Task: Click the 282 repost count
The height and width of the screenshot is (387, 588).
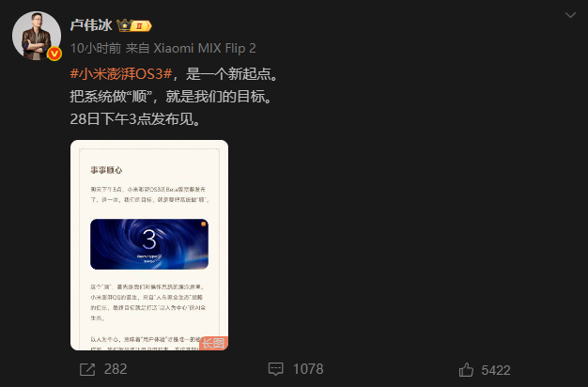Action: click(x=116, y=369)
